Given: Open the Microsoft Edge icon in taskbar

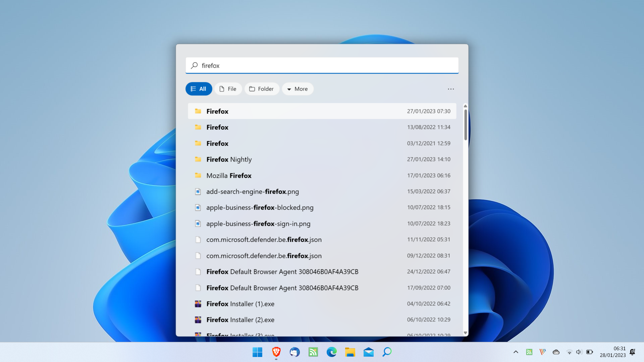Looking at the screenshot, I should pyautogui.click(x=331, y=352).
